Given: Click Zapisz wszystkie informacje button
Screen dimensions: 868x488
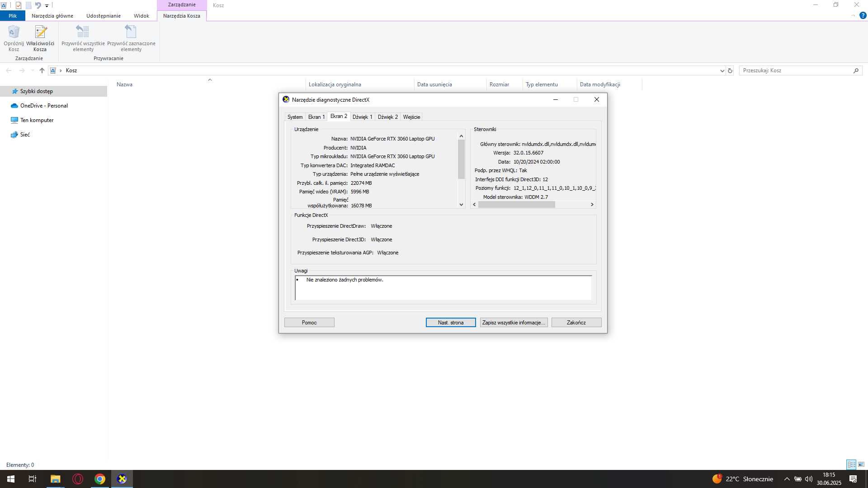Looking at the screenshot, I should 514,323.
